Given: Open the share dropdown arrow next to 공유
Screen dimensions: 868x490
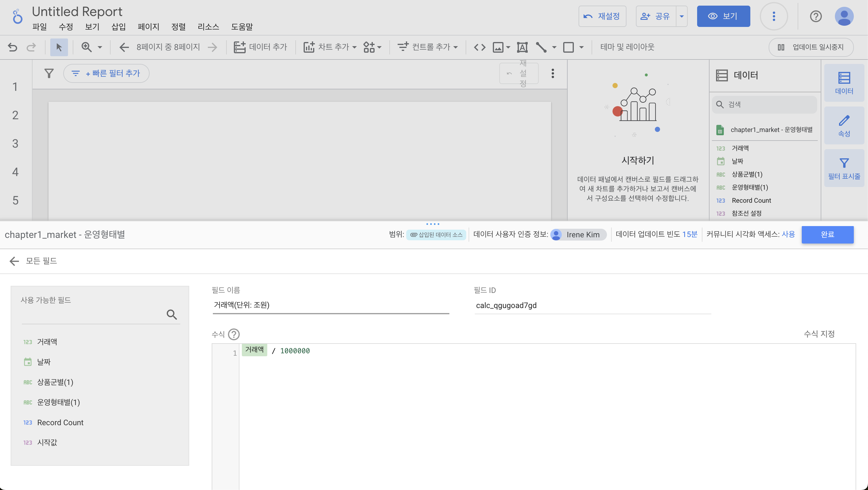Looking at the screenshot, I should [x=682, y=16].
